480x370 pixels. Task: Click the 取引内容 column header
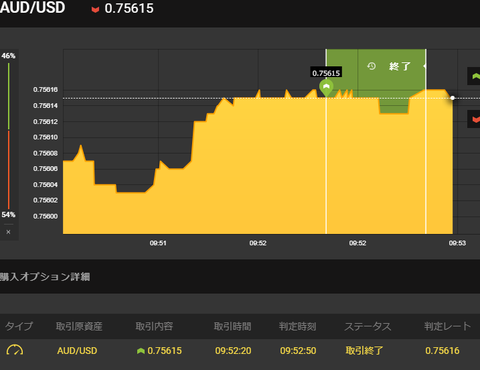pos(154,326)
